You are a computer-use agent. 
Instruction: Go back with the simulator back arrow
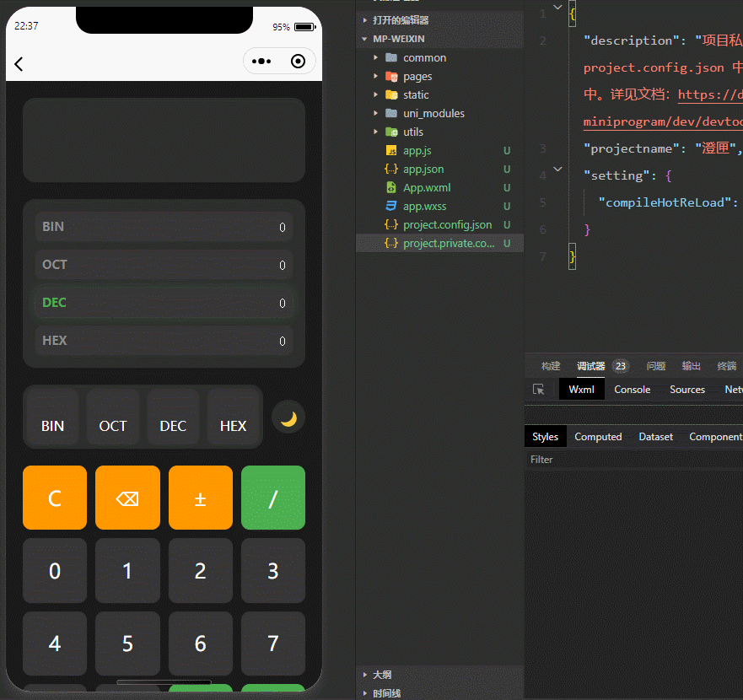pos(19,64)
